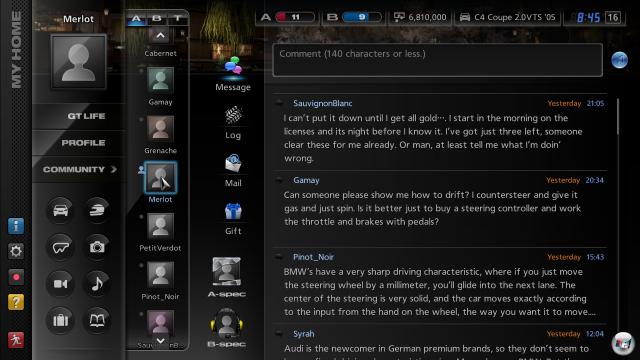Click the credits balance 6,810,000

point(420,17)
